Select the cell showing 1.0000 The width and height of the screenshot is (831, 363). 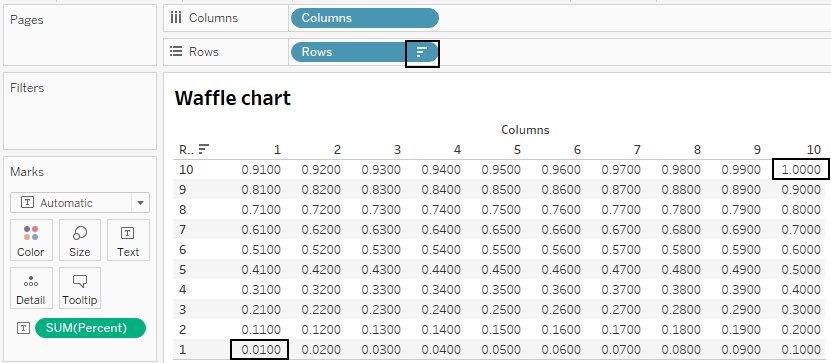tap(800, 170)
